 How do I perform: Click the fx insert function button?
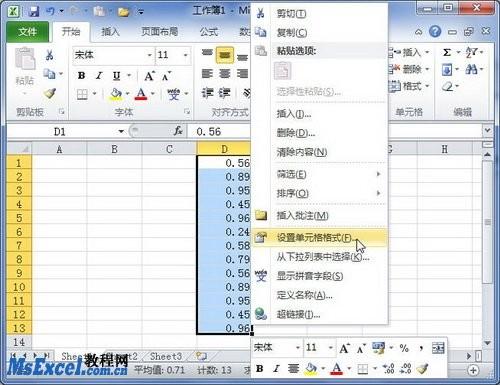click(x=178, y=131)
